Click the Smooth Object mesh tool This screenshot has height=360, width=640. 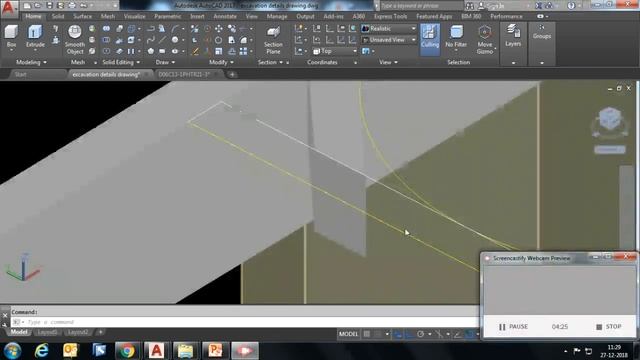pyautogui.click(x=75, y=40)
